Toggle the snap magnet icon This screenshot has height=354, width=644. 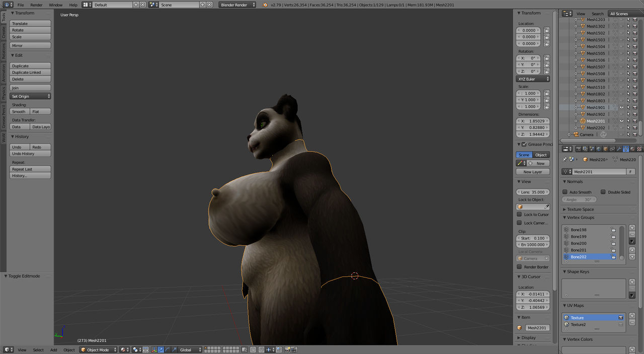point(261,349)
